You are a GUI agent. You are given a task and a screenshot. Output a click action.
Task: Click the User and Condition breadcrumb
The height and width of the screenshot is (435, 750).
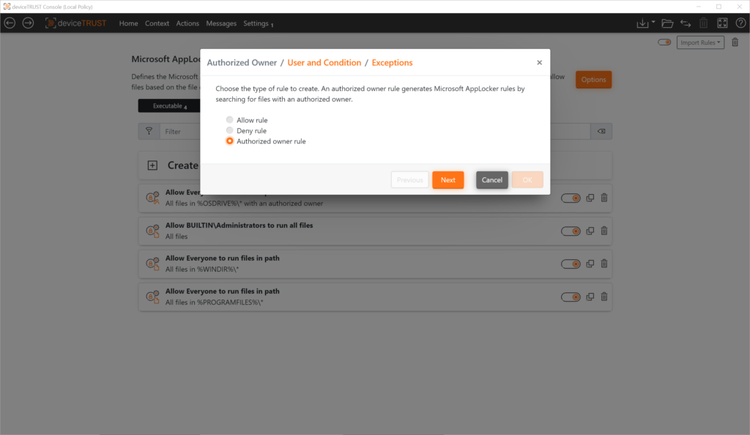click(x=324, y=63)
